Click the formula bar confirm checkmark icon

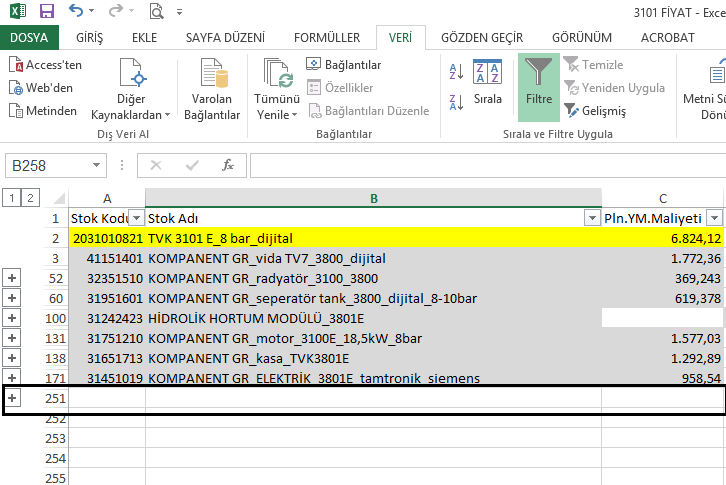(x=192, y=165)
